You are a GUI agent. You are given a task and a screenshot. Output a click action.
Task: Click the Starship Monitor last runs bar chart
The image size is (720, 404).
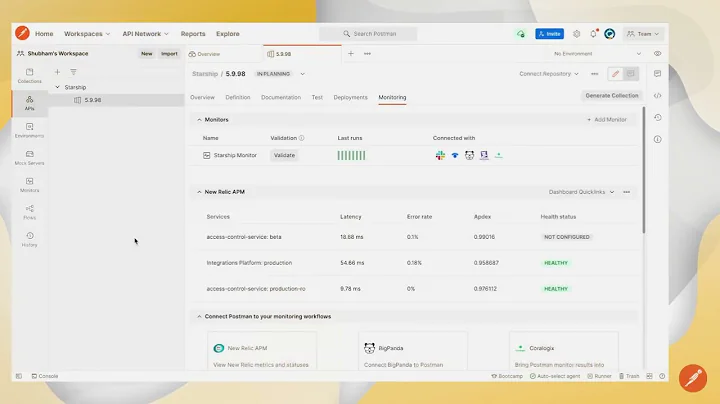[351, 156]
